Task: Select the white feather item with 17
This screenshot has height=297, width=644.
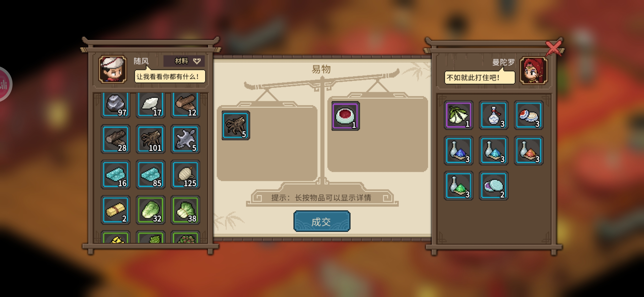Action: tap(151, 105)
